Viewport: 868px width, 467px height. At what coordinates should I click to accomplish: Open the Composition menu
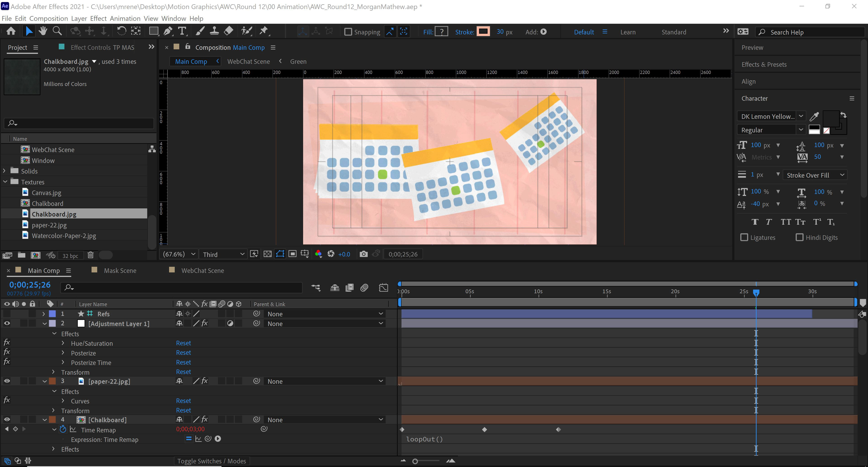(49, 19)
